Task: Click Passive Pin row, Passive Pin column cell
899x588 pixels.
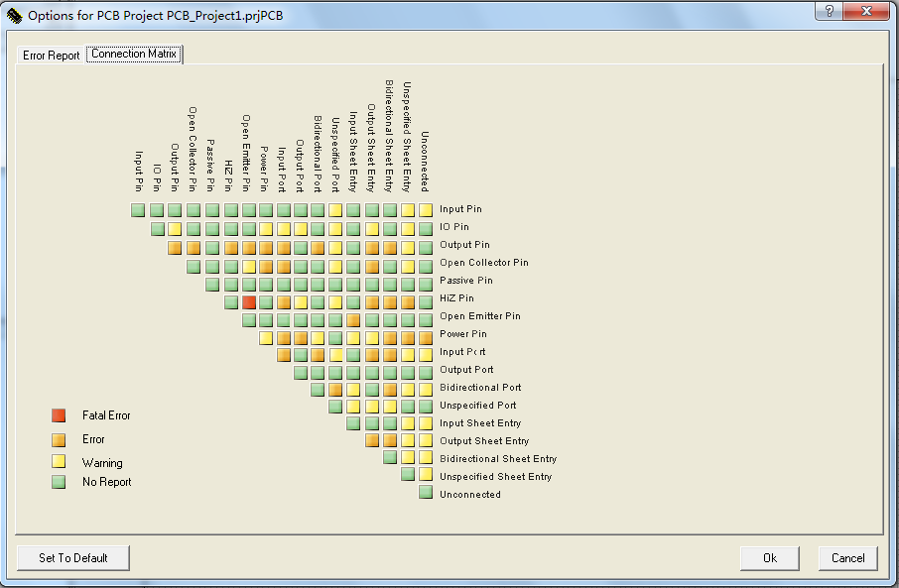Action: pyautogui.click(x=212, y=284)
